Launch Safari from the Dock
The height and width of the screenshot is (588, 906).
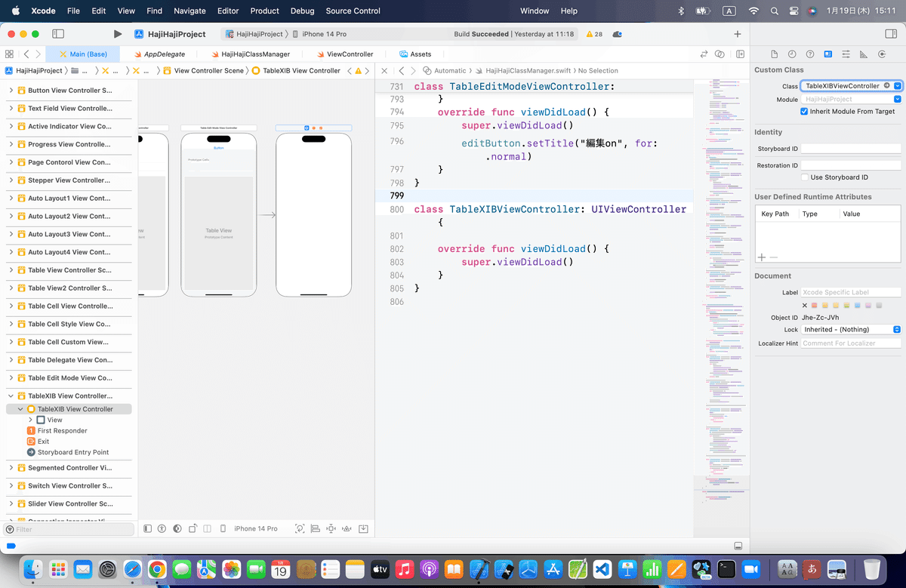click(x=133, y=569)
